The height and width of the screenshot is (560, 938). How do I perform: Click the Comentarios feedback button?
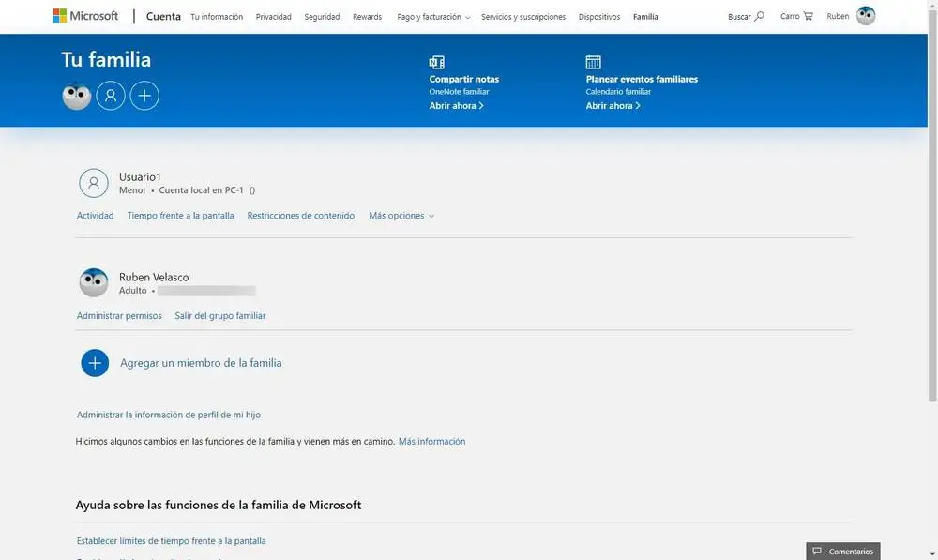[843, 551]
